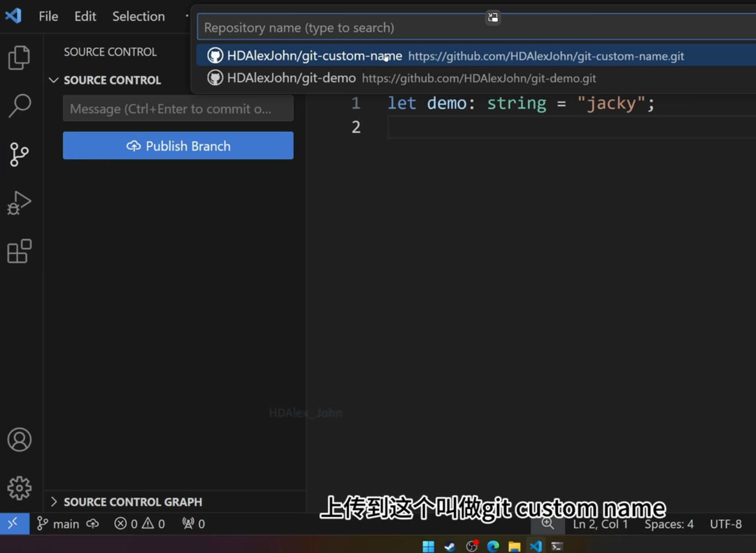Click Spaces: 4 indentation status item
The height and width of the screenshot is (553, 756).
click(669, 524)
